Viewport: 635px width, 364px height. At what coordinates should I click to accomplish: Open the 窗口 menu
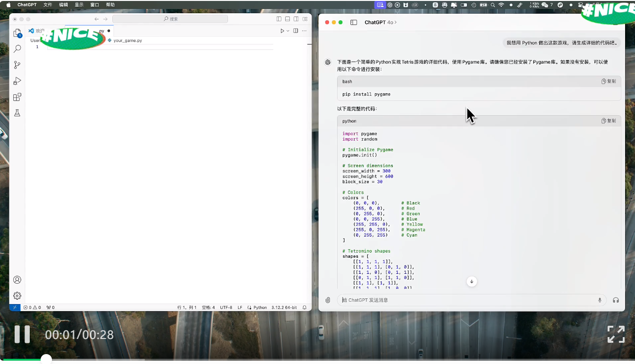tap(94, 5)
